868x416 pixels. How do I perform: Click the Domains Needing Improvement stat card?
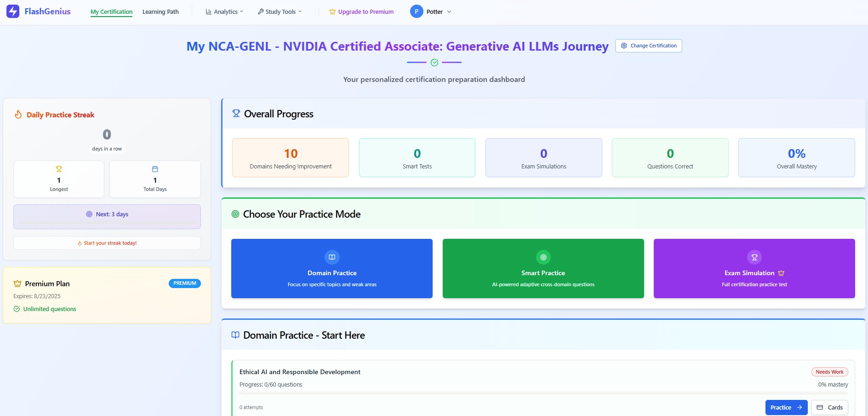291,157
